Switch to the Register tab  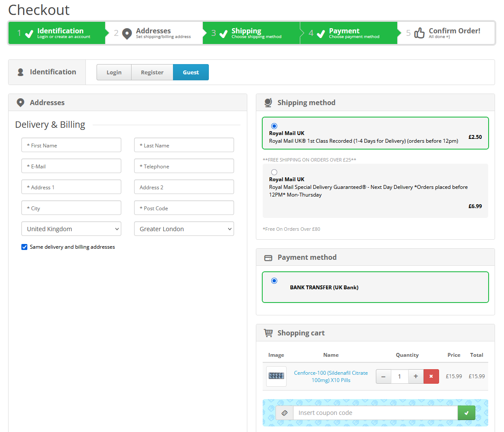pyautogui.click(x=152, y=72)
